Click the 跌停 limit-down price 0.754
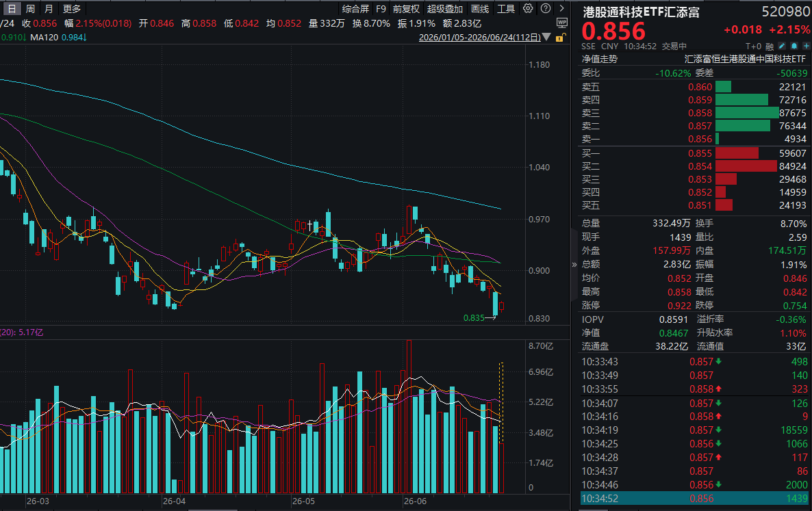Image resolution: width=812 pixels, height=511 pixels. coord(795,306)
